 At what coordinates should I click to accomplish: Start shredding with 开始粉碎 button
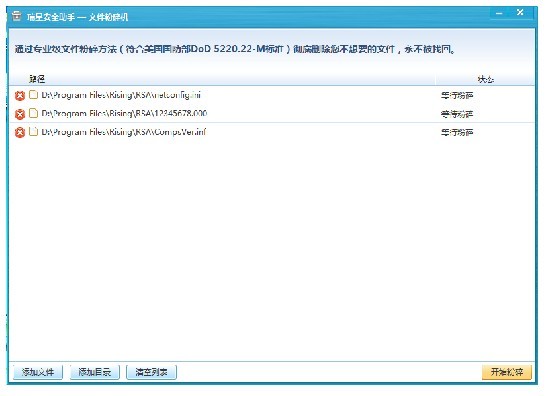(507, 372)
